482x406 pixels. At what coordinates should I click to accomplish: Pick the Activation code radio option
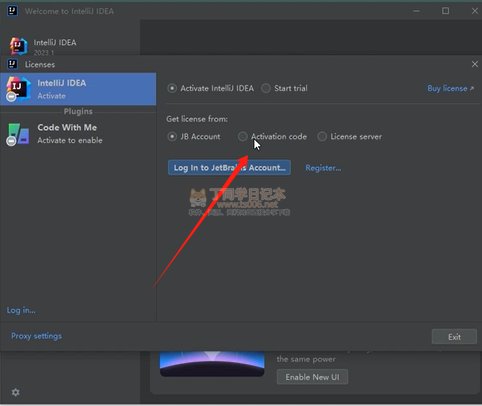[272, 136]
